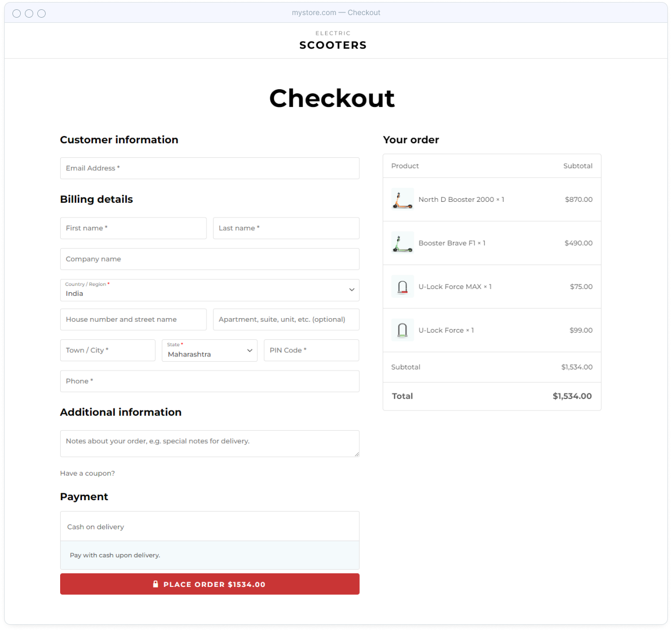Click the $99.00 U-Lock Force price
The width and height of the screenshot is (672, 631).
coord(581,330)
